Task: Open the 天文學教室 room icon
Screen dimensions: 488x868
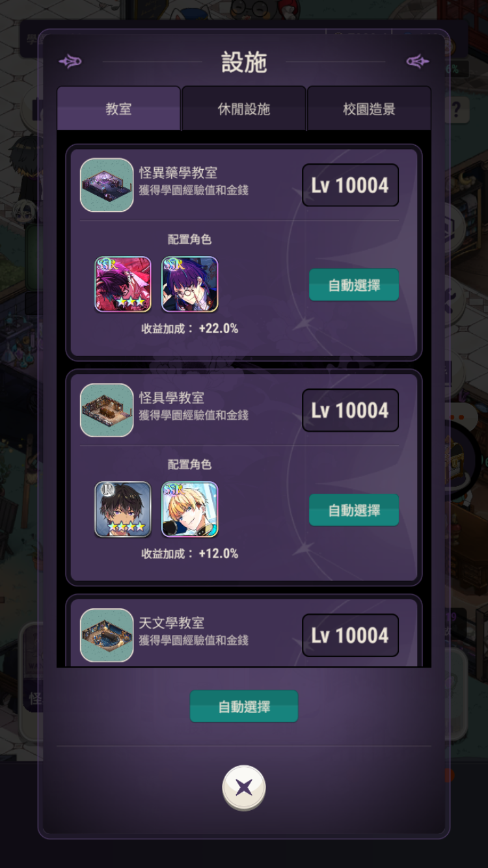Action: [x=107, y=635]
